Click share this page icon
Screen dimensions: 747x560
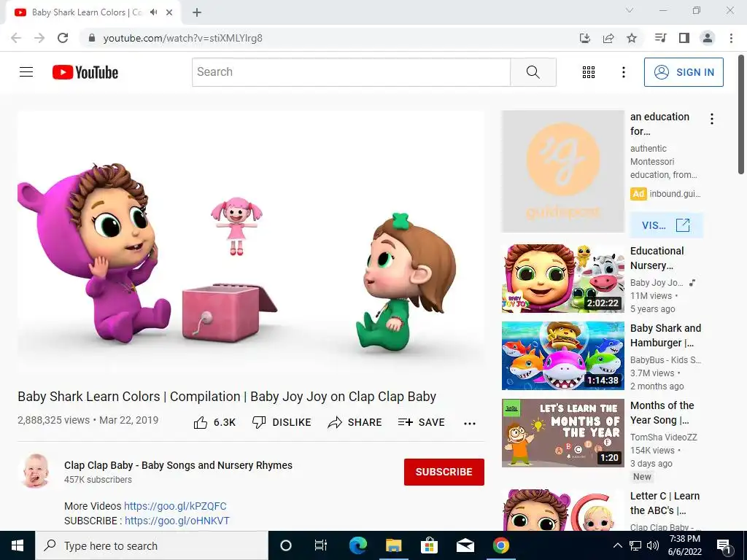coord(608,38)
